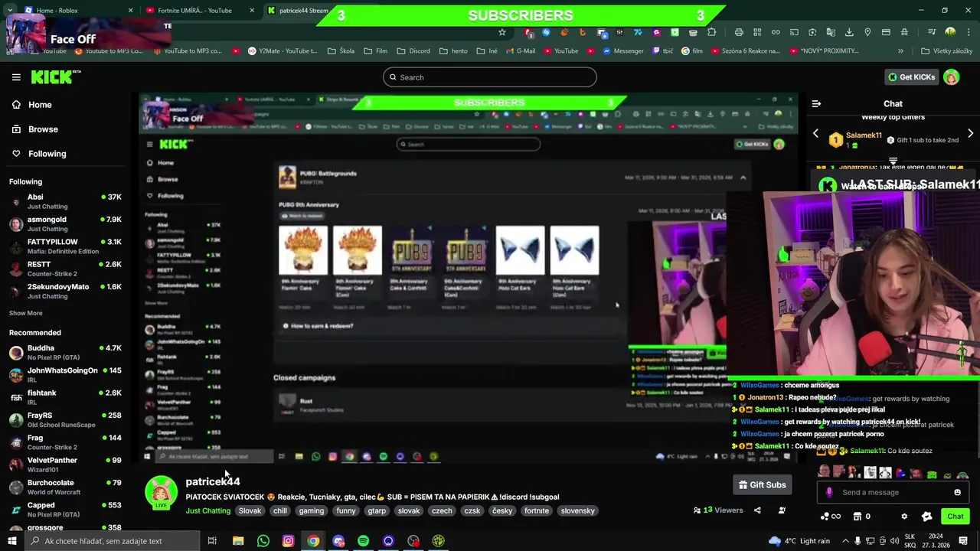Image resolution: width=980 pixels, height=551 pixels.
Task: Select the Slovak stream tag
Action: pyautogui.click(x=250, y=510)
